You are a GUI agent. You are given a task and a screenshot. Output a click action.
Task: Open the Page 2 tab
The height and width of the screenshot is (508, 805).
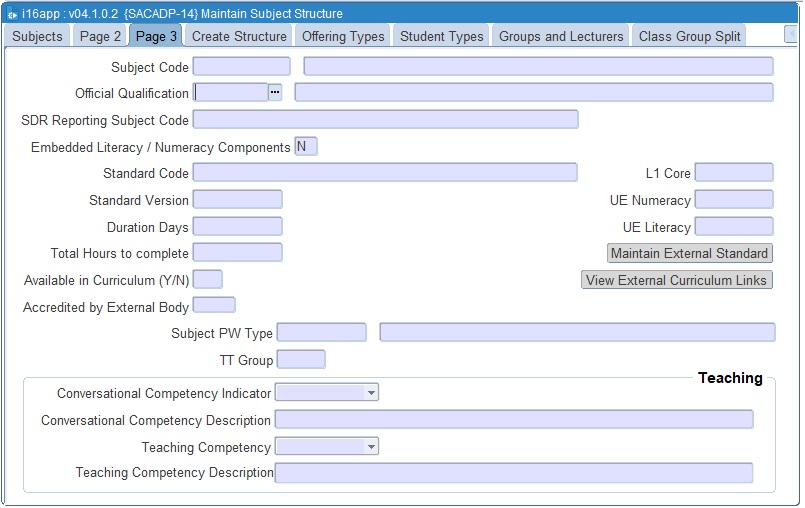click(100, 36)
